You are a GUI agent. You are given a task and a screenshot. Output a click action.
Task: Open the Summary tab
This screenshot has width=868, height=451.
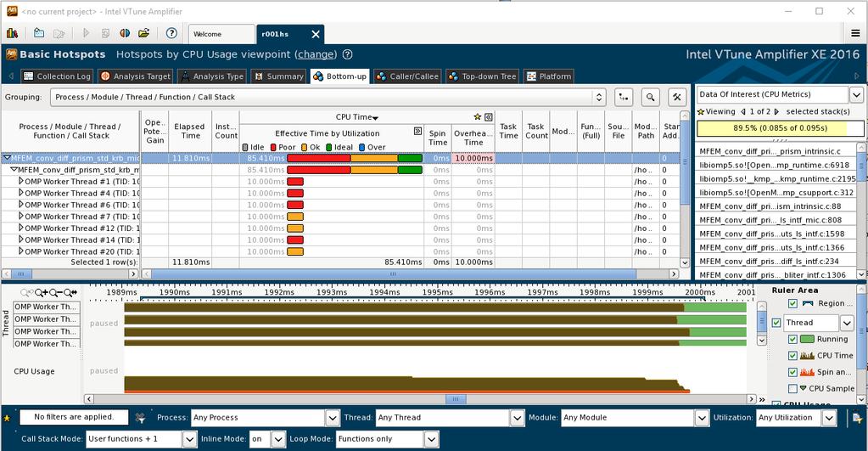coord(279,76)
